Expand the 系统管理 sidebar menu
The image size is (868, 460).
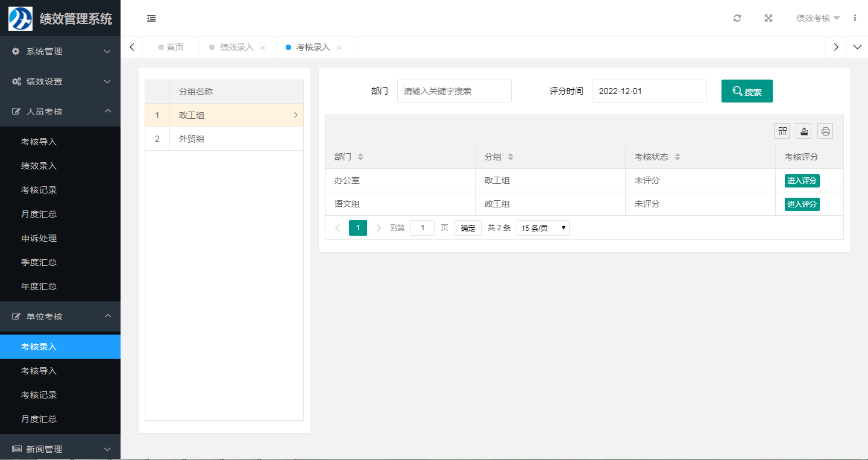tap(60, 51)
